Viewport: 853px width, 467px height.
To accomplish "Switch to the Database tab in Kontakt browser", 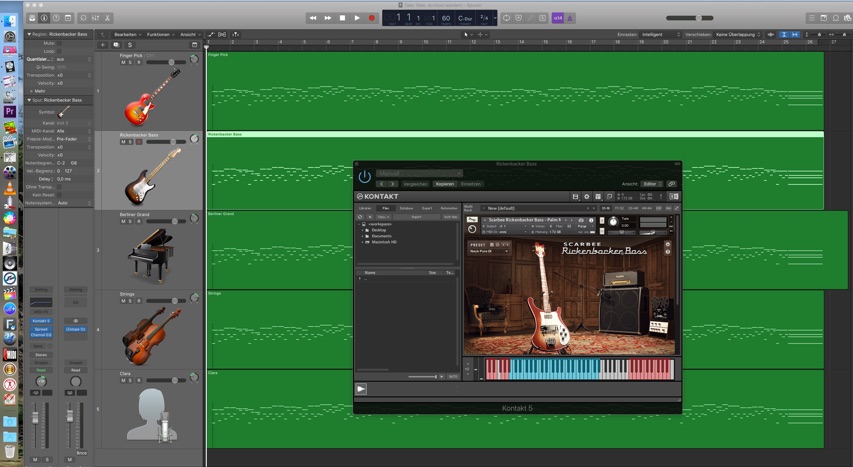I will (406, 208).
